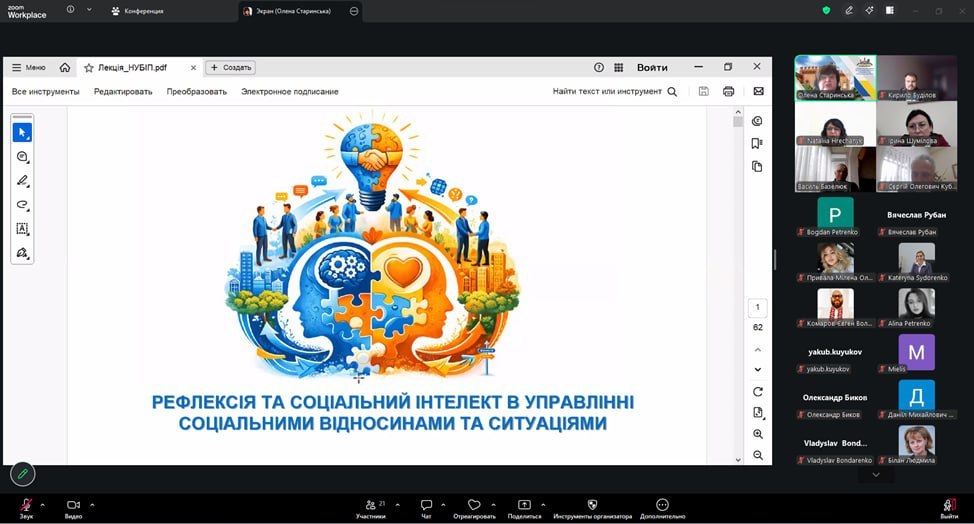Click the rotate page icon
Screen dimensions: 974x524
point(758,391)
